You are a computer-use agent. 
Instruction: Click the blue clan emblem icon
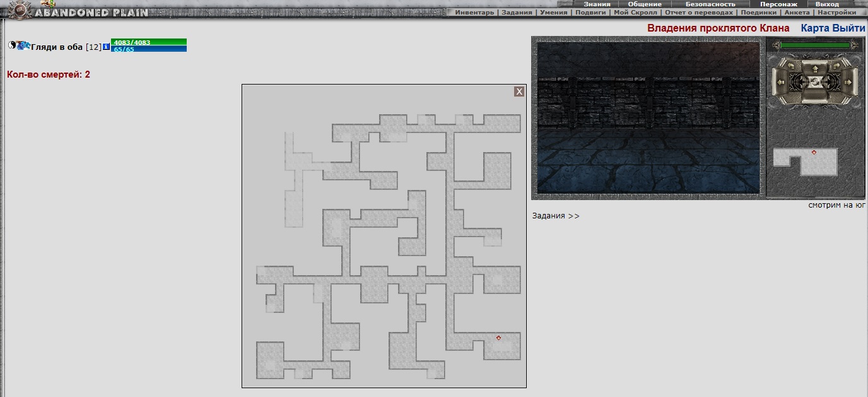[x=23, y=45]
